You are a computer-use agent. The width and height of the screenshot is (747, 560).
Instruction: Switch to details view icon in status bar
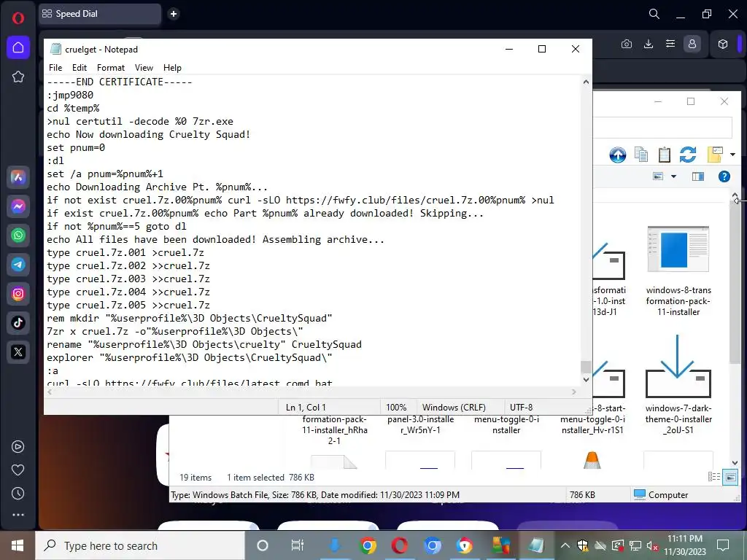[x=713, y=477]
